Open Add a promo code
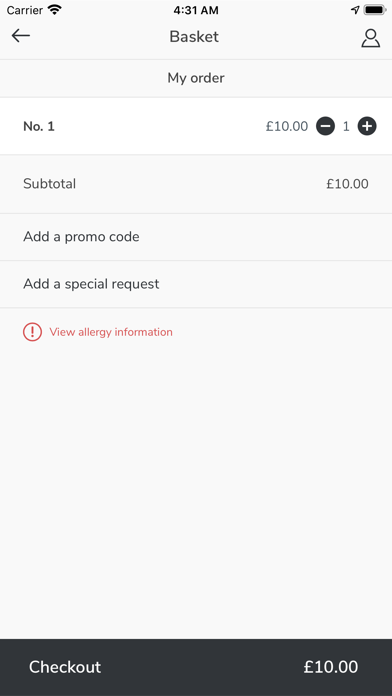Screen dimensions: 392x696 (196, 237)
